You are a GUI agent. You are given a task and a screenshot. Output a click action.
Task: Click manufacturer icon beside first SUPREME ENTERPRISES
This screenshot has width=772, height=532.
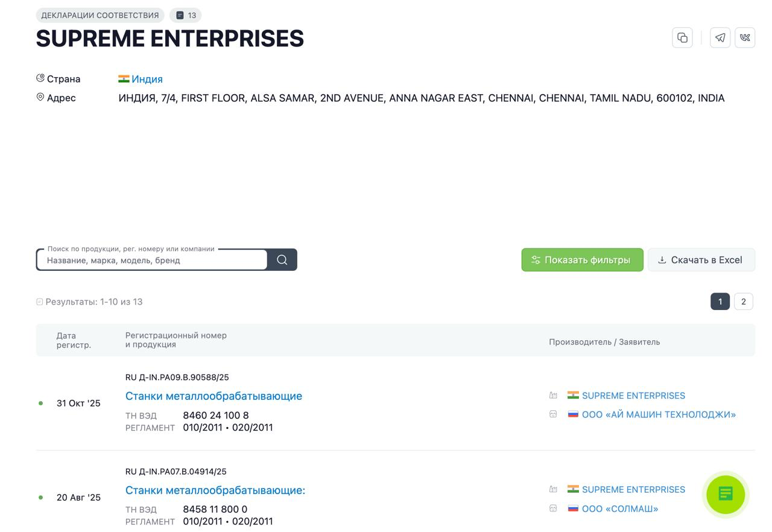[x=553, y=396]
